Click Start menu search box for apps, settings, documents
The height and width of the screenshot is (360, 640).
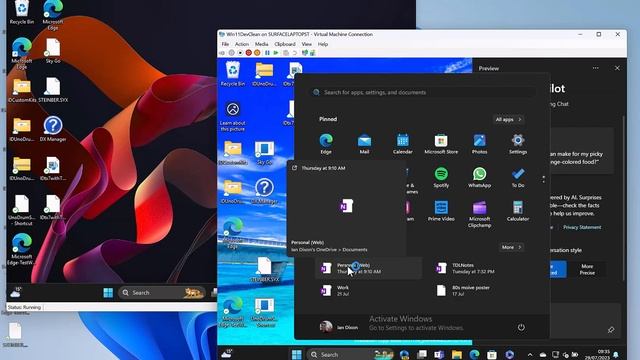[422, 92]
